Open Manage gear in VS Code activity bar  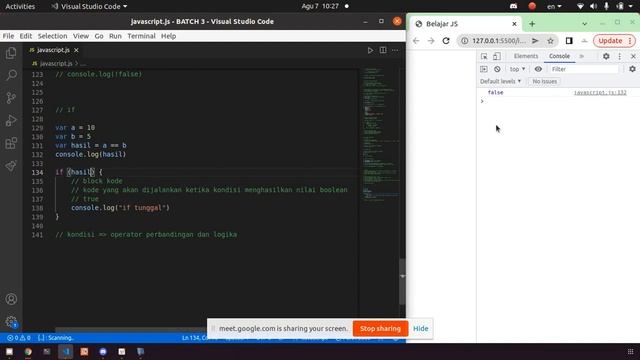click(x=11, y=322)
